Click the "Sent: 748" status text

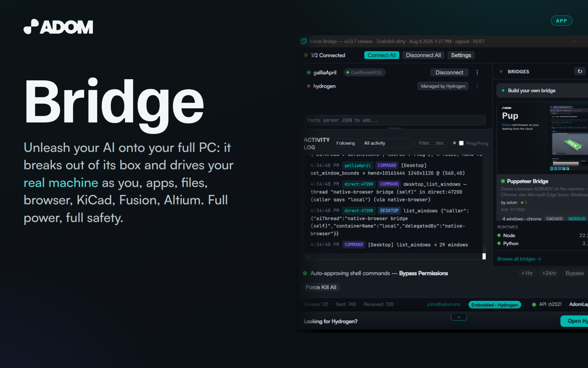346,304
